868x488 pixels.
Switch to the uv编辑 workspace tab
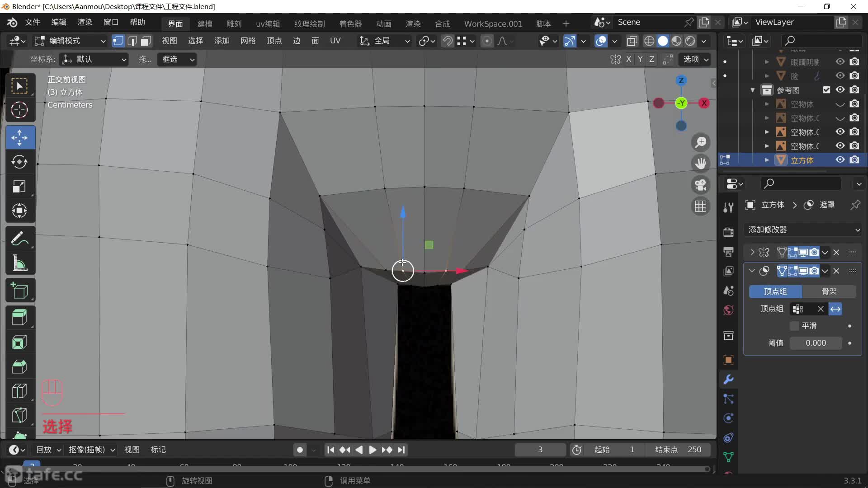coord(268,24)
